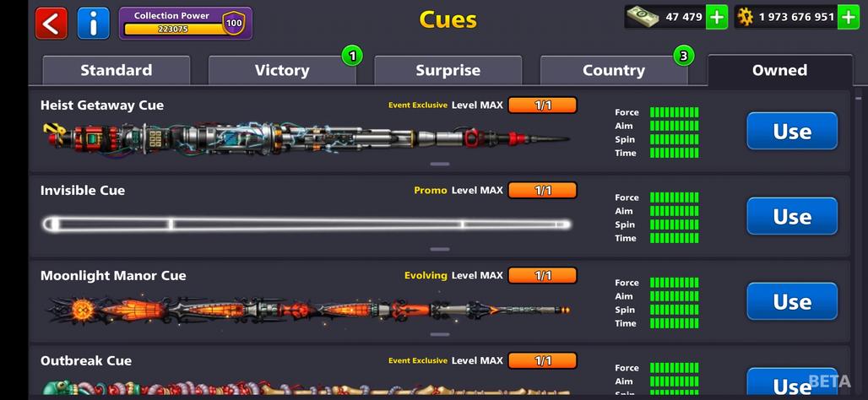This screenshot has height=400, width=868.
Task: Tap the red back arrow icon
Action: (52, 24)
